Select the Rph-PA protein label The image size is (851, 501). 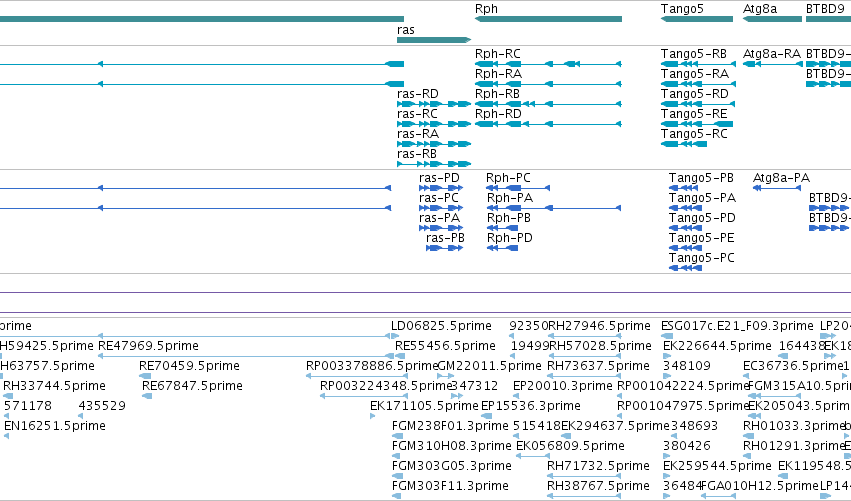click(510, 198)
